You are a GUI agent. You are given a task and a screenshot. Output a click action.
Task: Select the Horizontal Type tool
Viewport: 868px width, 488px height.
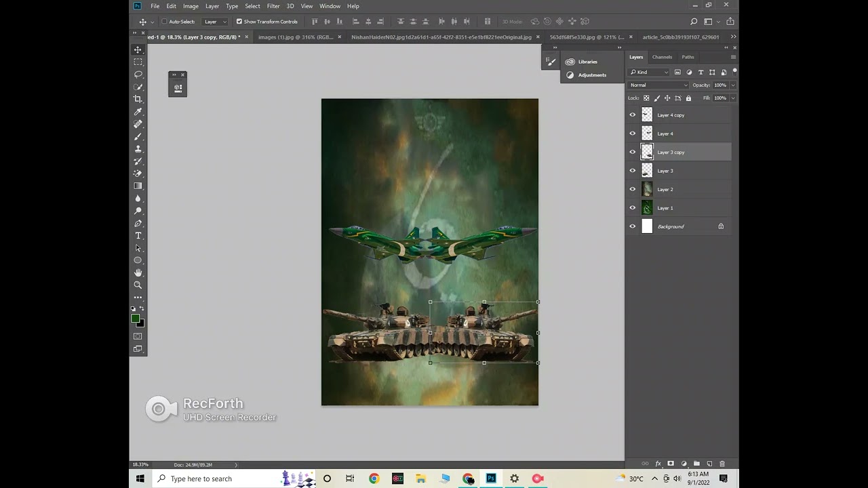point(138,236)
